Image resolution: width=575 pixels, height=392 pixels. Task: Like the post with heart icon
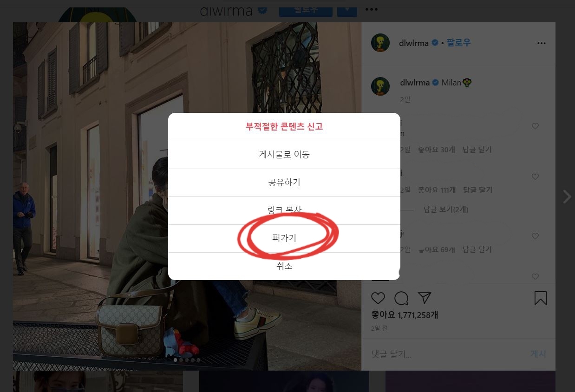378,298
